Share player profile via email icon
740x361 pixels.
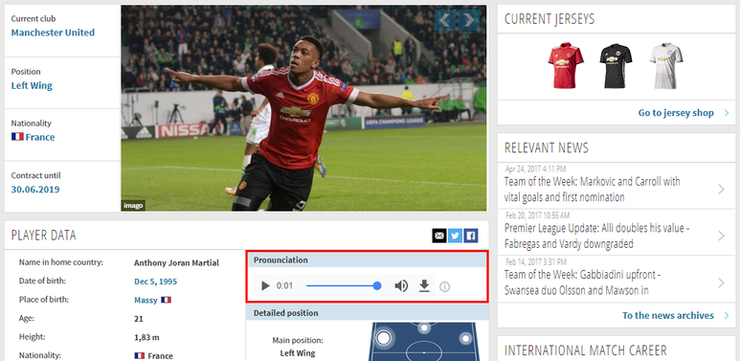(439, 235)
